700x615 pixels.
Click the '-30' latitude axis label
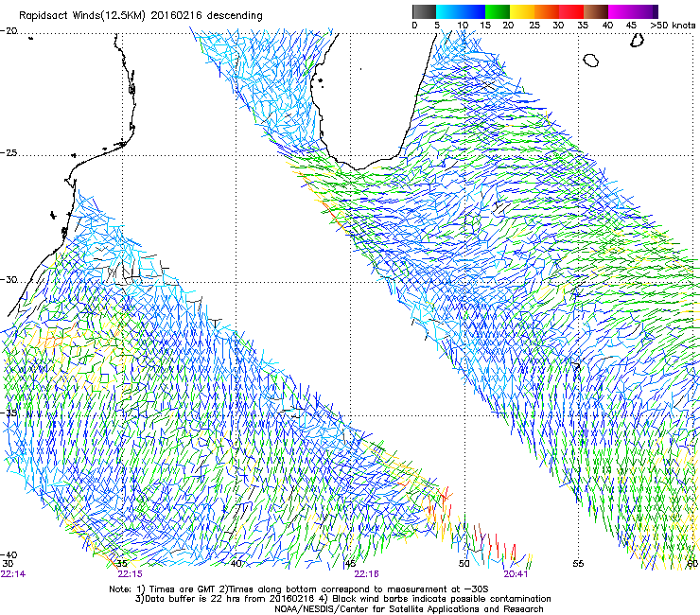[9, 280]
